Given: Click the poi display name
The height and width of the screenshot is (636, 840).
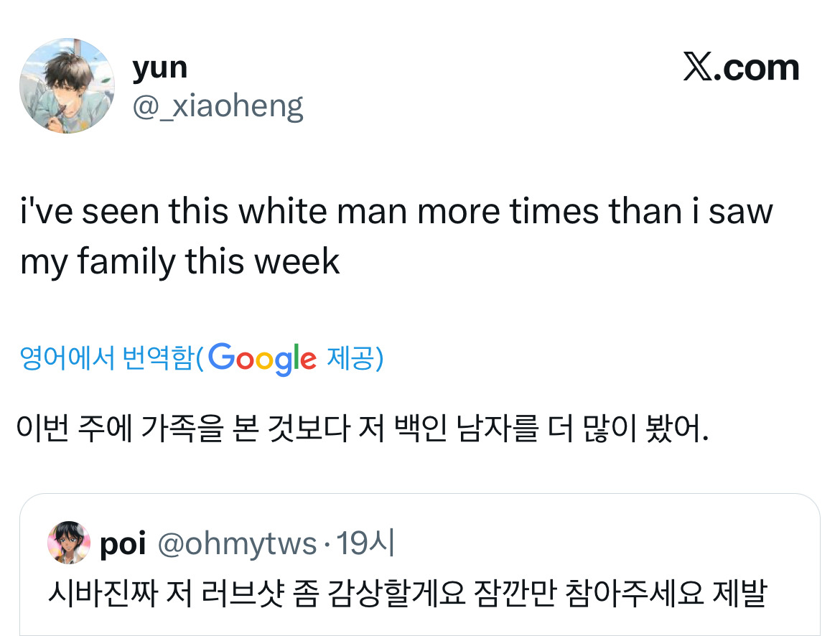Looking at the screenshot, I should point(123,545).
